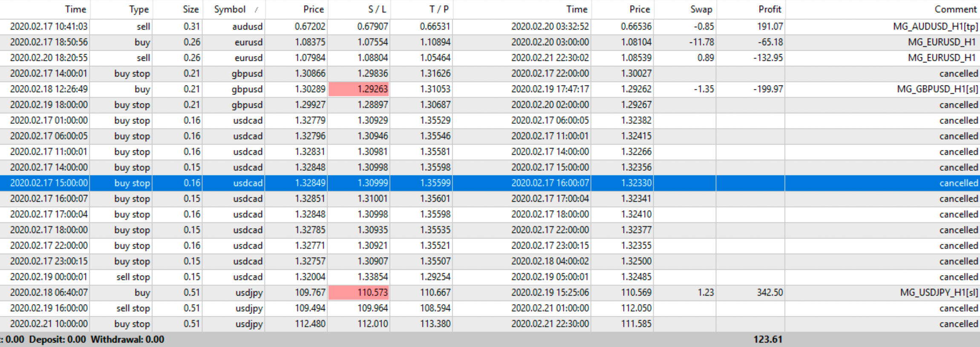Click open time 2020.02.19 18:00:00
980x347 pixels.
pos(49,105)
